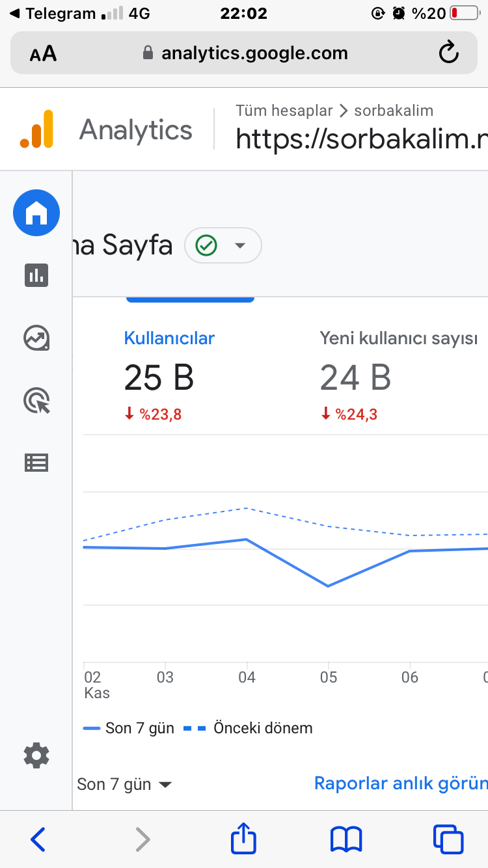
Task: Open the Son 7 gün date range dropdown
Action: 124,784
